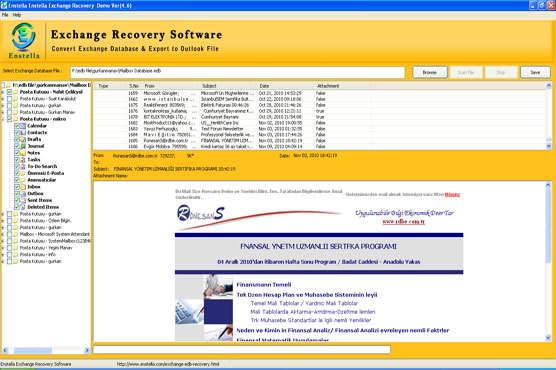Uncheck the Calendar folder checkbox
The height and width of the screenshot is (370, 556).
[x=17, y=126]
